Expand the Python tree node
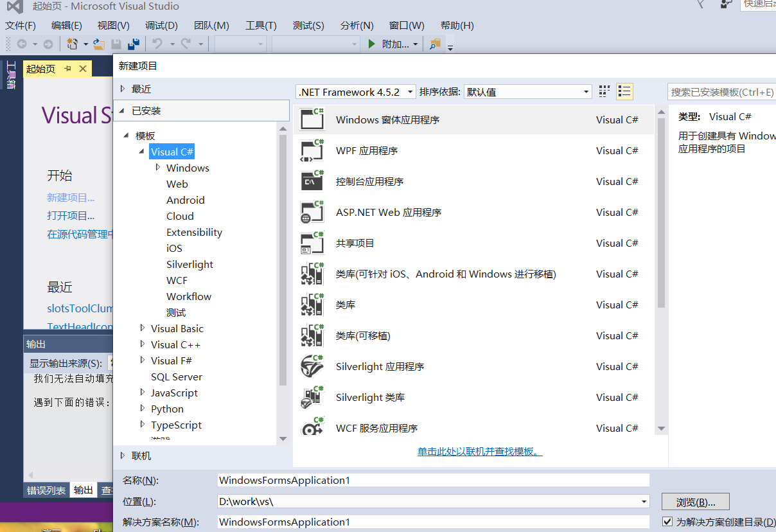This screenshot has width=776, height=532. [x=143, y=409]
